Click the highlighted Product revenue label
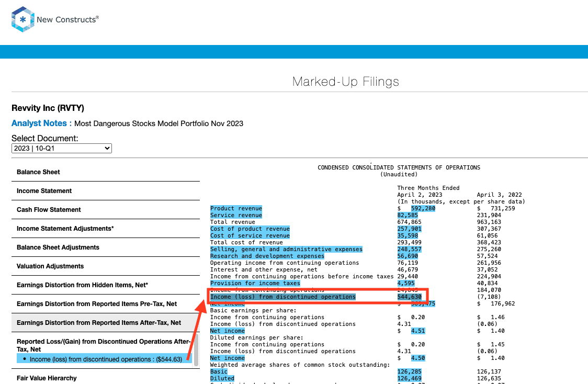The height and width of the screenshot is (384, 588). [x=236, y=208]
